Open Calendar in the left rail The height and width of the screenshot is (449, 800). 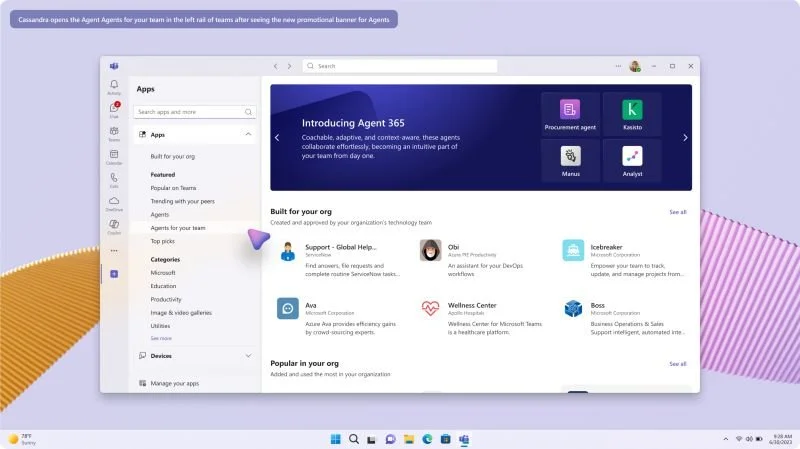click(114, 155)
